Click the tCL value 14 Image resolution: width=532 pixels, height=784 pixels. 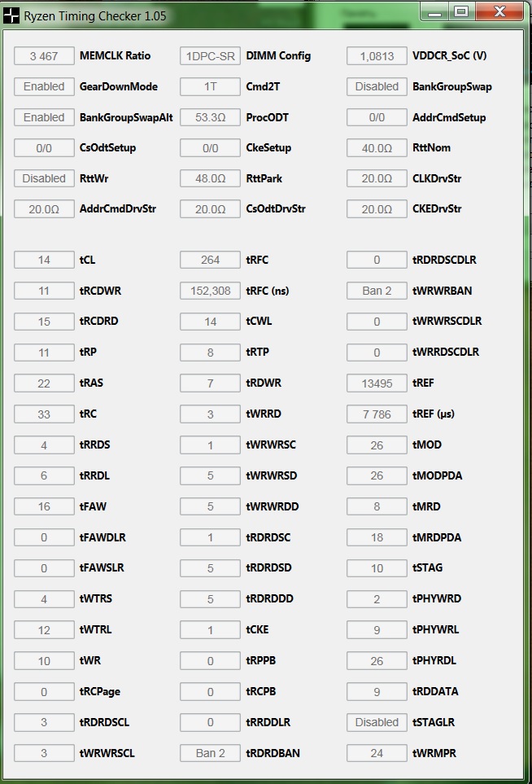44,260
